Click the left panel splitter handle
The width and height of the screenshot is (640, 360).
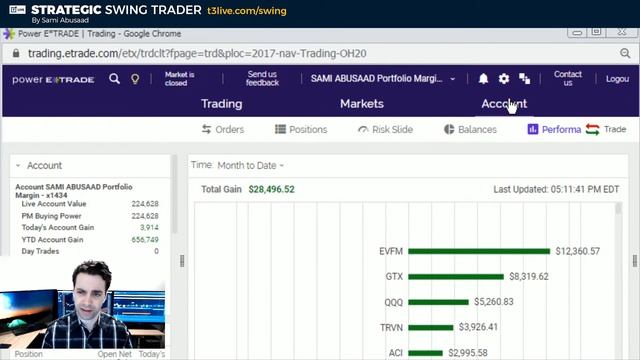pyautogui.click(x=182, y=261)
